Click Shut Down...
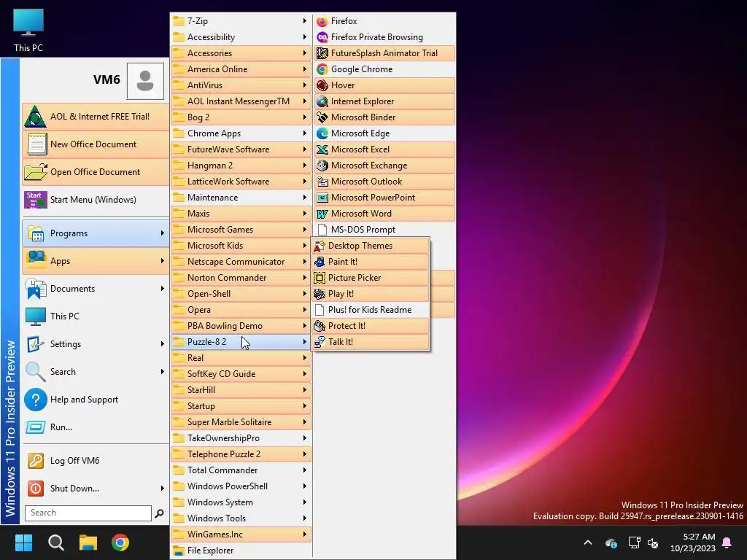Screen dimensions: 747x560 [x=96, y=489]
